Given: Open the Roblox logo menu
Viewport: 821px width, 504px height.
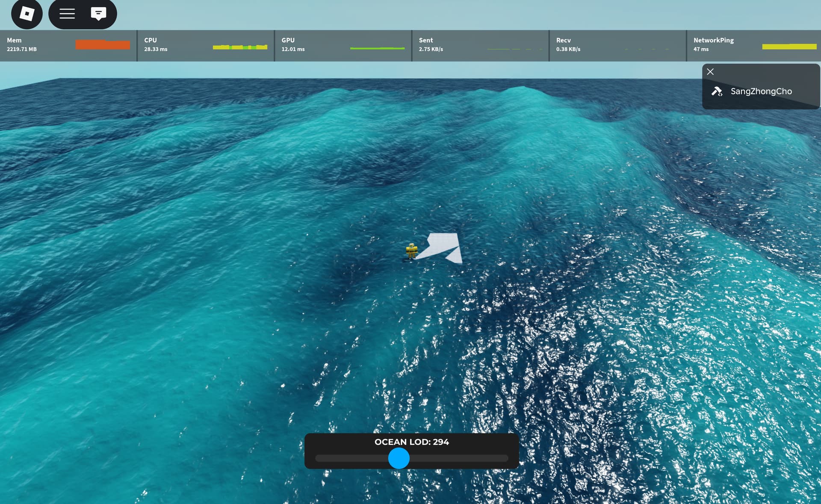Looking at the screenshot, I should point(27,14).
